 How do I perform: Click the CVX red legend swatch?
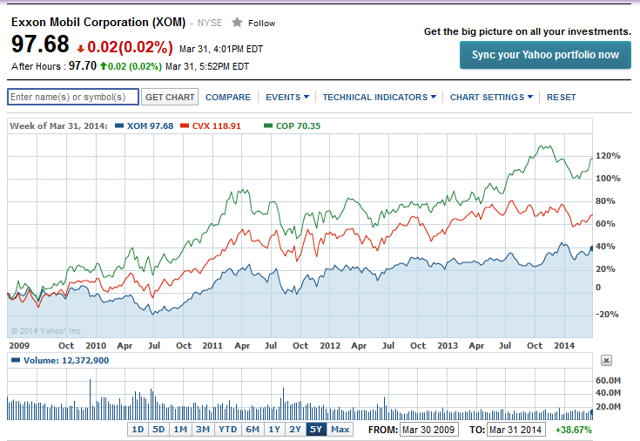(184, 126)
